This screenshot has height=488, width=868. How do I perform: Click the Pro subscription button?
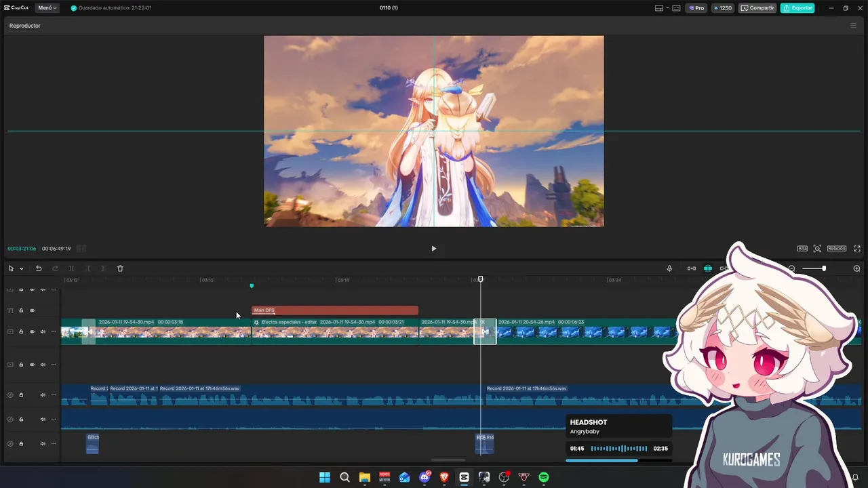pos(696,8)
